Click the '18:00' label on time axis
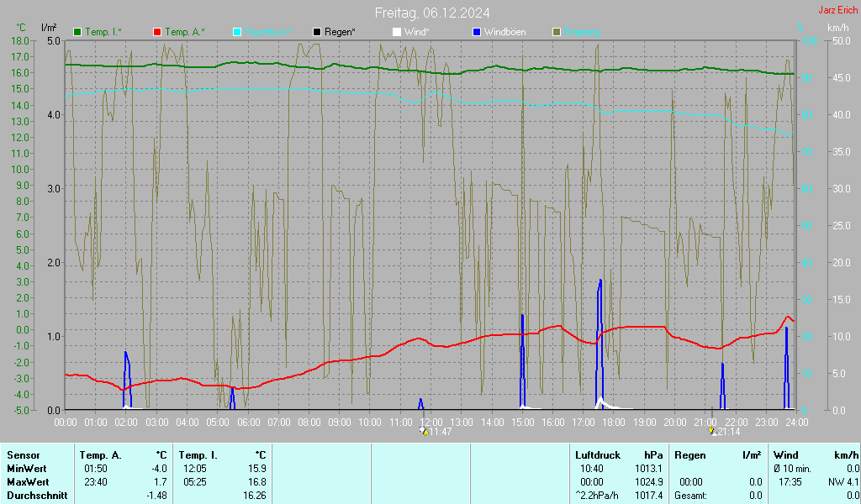This screenshot has width=861, height=504. 614,423
